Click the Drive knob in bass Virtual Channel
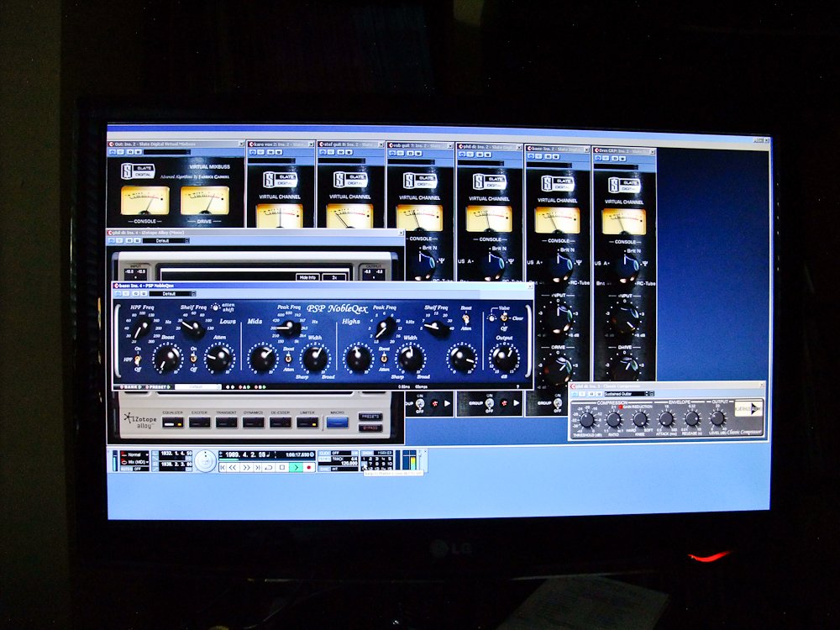 tap(558, 369)
